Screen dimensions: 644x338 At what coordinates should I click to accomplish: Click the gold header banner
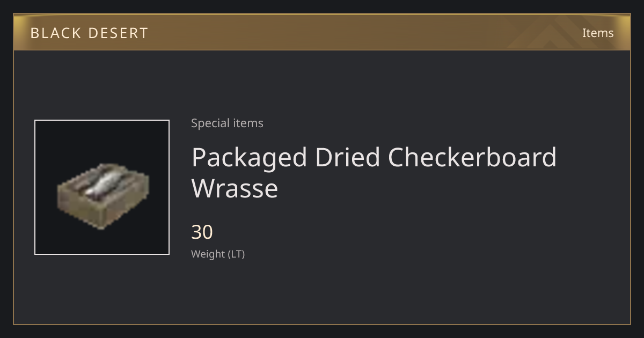[x=322, y=32]
